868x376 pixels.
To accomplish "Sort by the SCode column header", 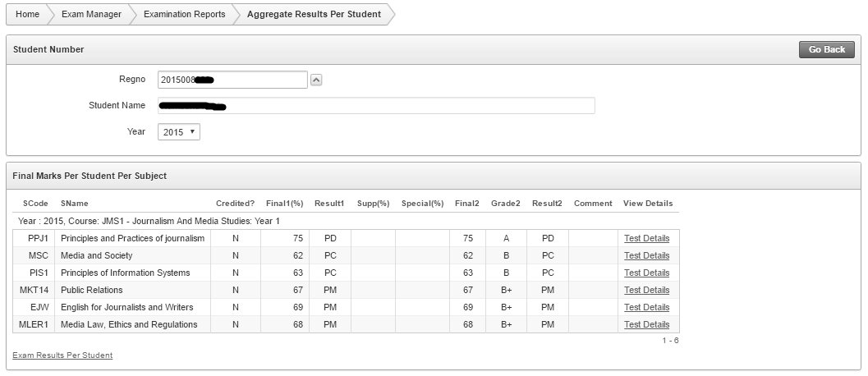I will coord(35,204).
